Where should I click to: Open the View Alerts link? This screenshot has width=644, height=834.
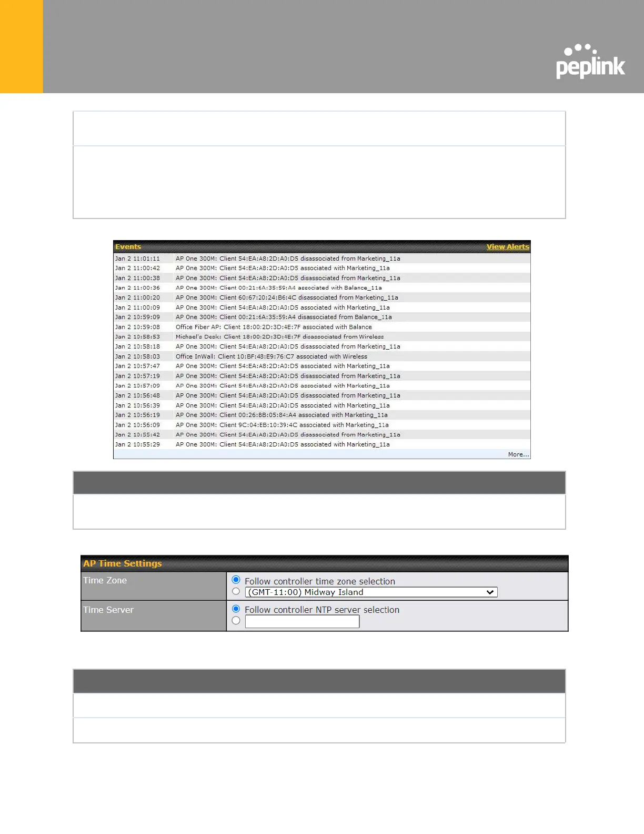pyautogui.click(x=508, y=246)
